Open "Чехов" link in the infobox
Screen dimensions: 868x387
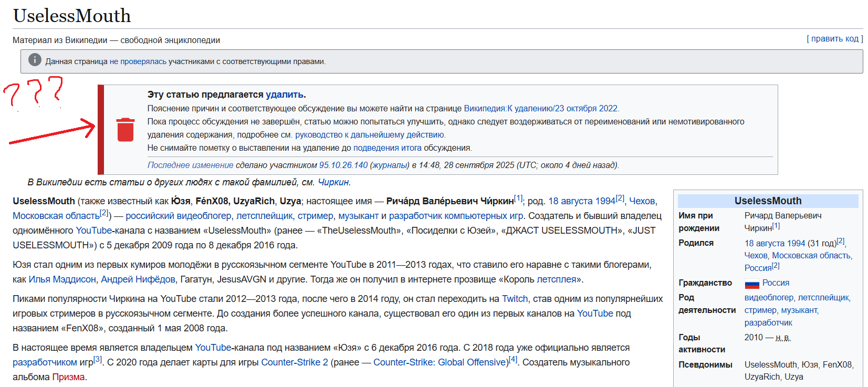(x=756, y=256)
